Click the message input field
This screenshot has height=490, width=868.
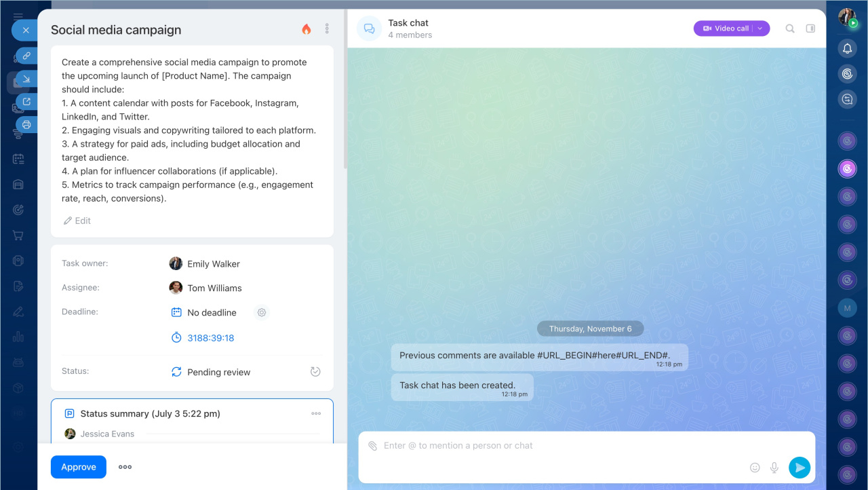coord(556,446)
